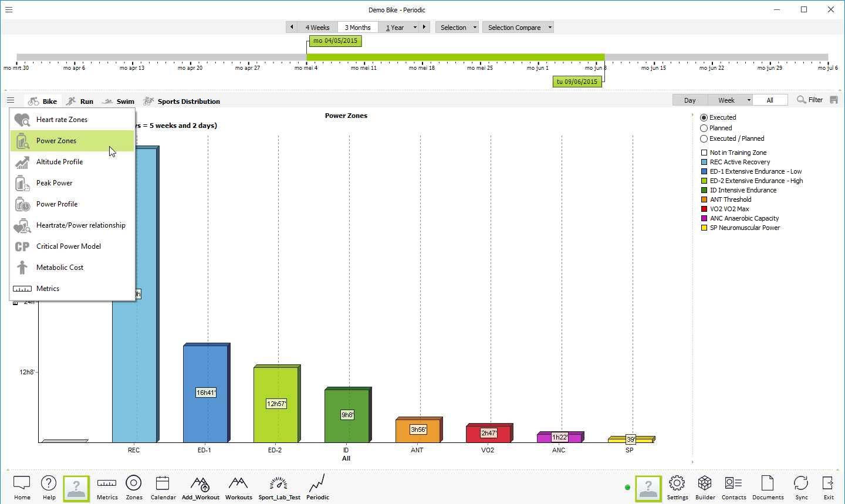
Task: Click the 4 Weeks button
Action: click(317, 28)
